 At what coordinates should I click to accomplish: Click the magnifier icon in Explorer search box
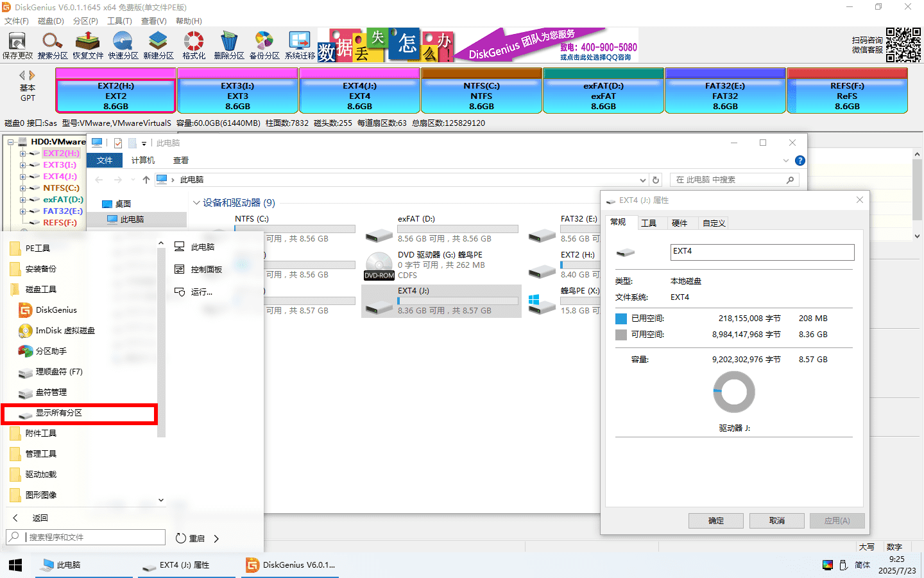[790, 180]
